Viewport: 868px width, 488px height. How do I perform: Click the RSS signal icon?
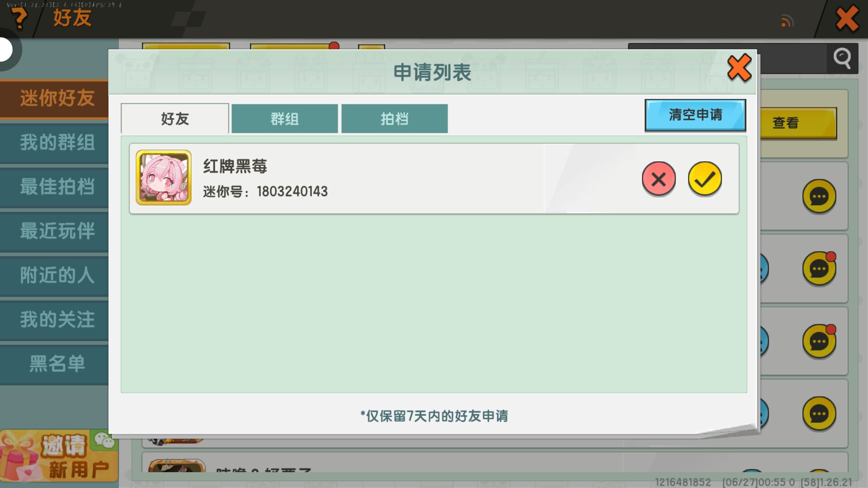click(x=787, y=21)
